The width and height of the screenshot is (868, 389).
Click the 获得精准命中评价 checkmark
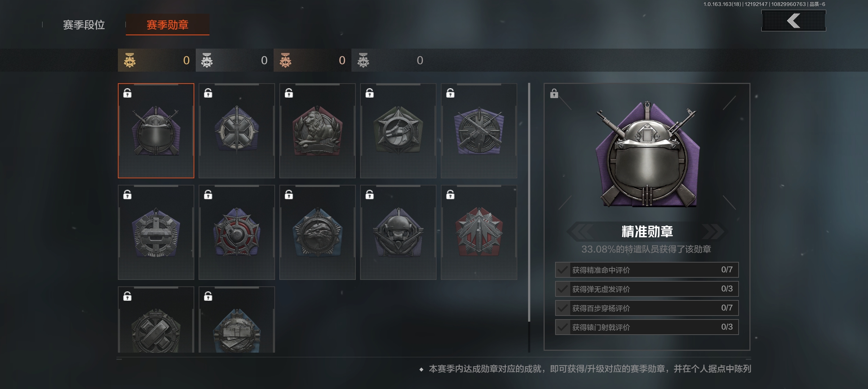pyautogui.click(x=562, y=270)
